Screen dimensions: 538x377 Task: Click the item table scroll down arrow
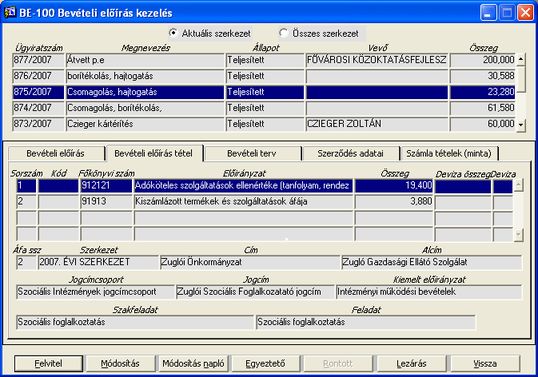coord(518,235)
